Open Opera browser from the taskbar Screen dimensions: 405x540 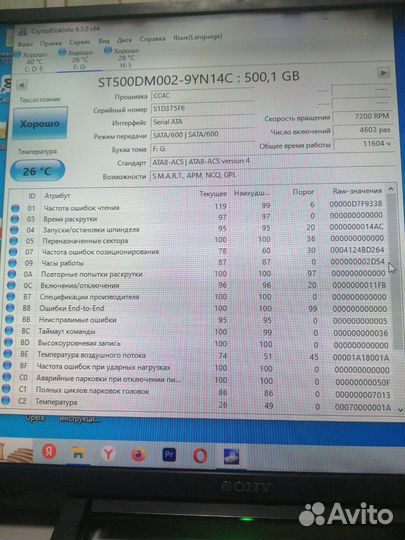pos(200,456)
